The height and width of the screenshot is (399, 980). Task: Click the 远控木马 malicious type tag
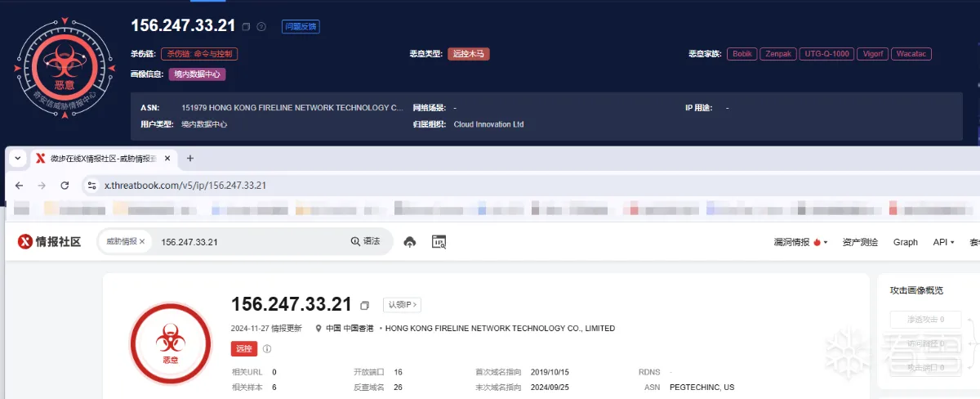469,54
